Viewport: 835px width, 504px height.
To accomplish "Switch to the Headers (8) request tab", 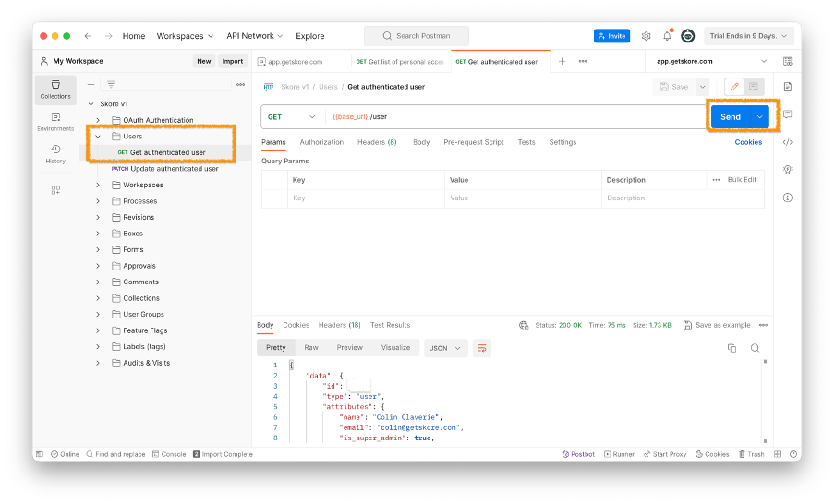I will click(x=377, y=142).
